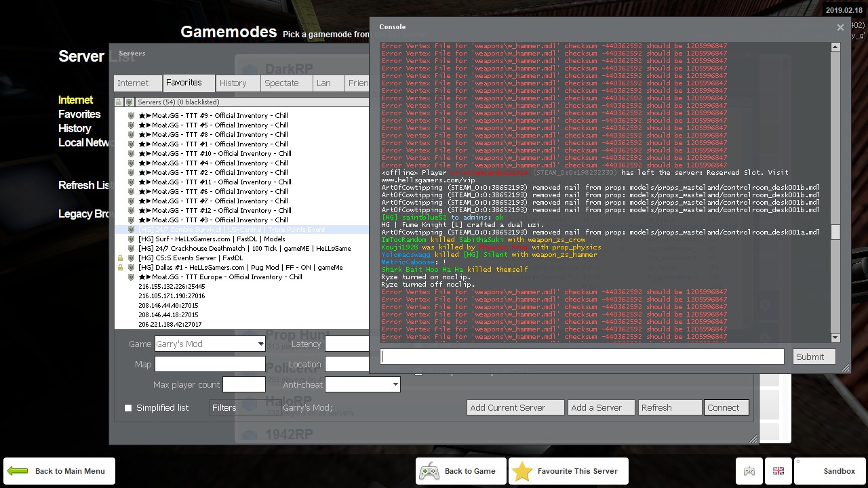The image size is (868, 488).
Task: Sort by the password lock column header
Action: point(119,102)
